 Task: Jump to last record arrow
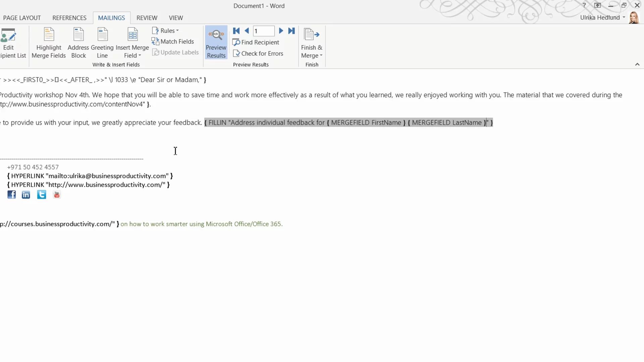tap(291, 31)
